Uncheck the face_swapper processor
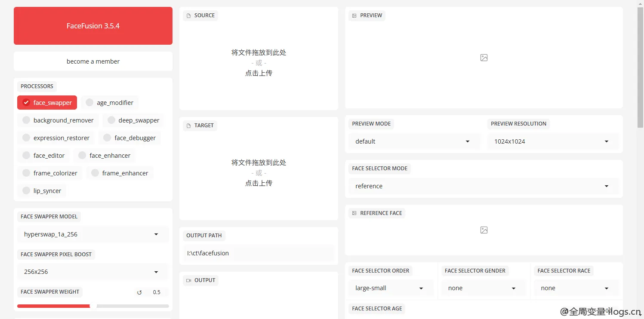This screenshot has height=319, width=644. coord(26,103)
